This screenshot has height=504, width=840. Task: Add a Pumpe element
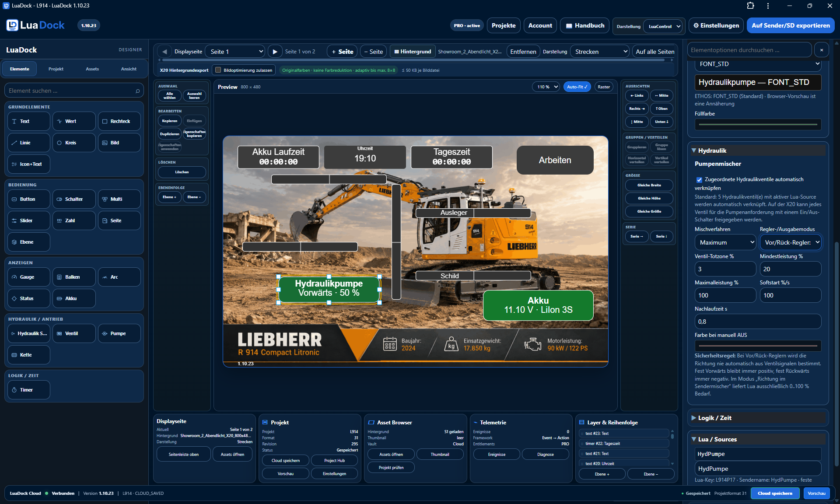click(x=119, y=333)
